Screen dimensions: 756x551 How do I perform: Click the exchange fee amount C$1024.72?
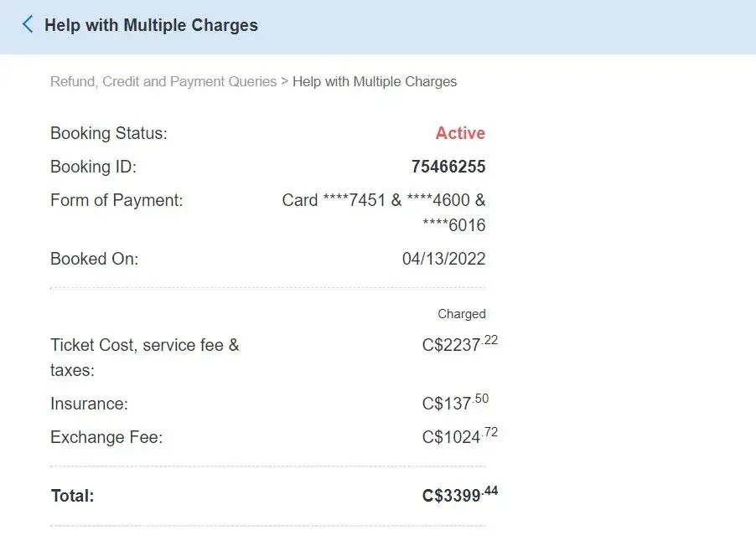[x=460, y=437]
